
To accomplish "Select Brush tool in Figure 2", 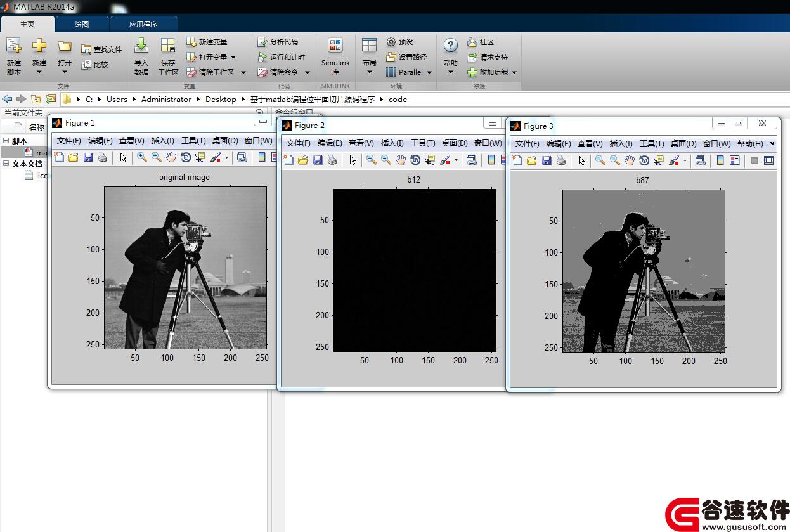I will [444, 160].
